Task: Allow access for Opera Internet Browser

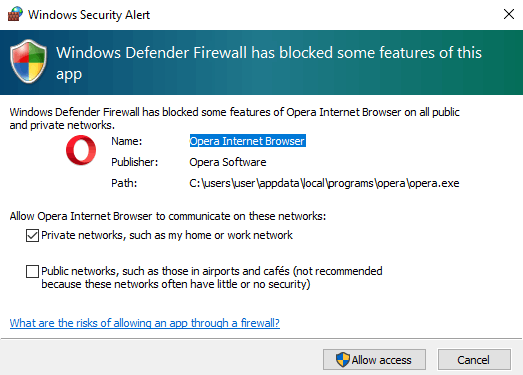Action: [374, 360]
